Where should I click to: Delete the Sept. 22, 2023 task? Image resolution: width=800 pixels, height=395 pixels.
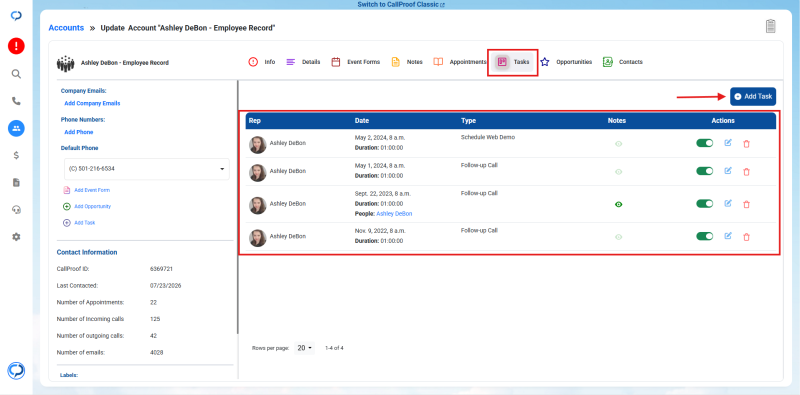746,204
